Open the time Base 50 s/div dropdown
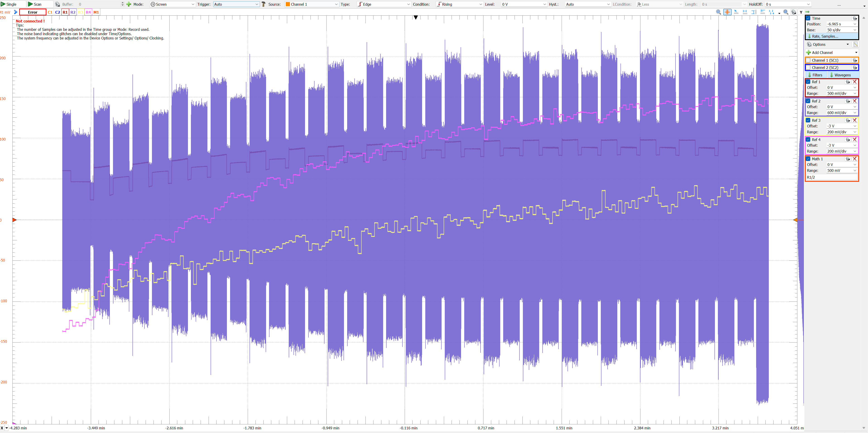Screen dimensions: 868x433 pos(841,30)
